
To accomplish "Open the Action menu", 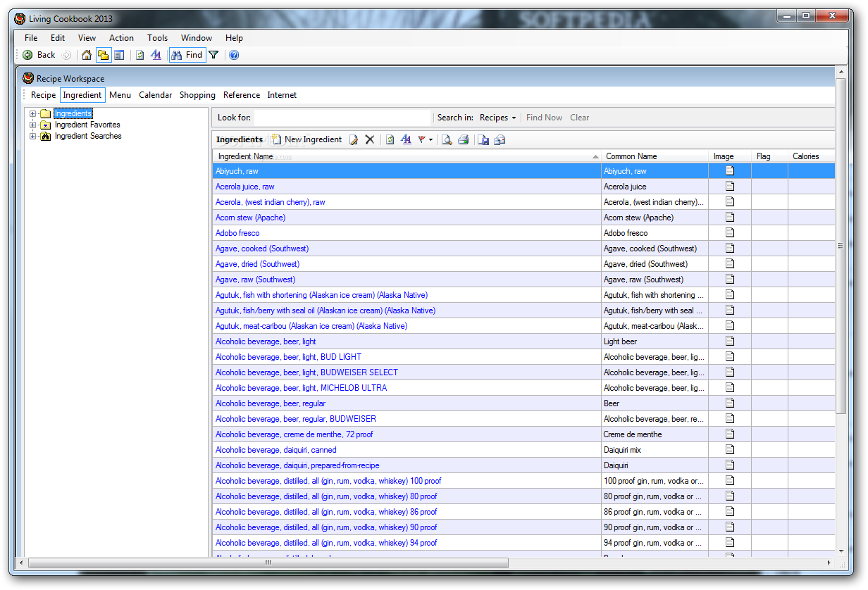I will 121,38.
